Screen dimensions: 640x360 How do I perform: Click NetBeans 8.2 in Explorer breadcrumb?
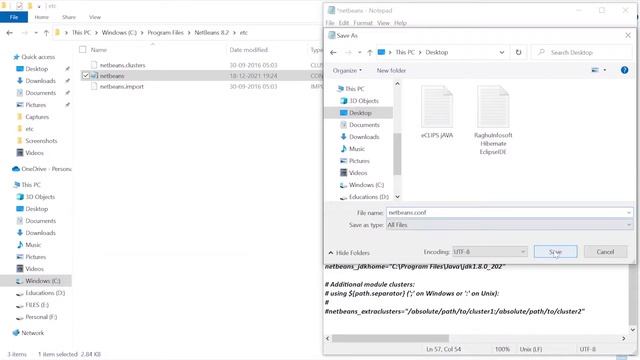pyautogui.click(x=211, y=33)
